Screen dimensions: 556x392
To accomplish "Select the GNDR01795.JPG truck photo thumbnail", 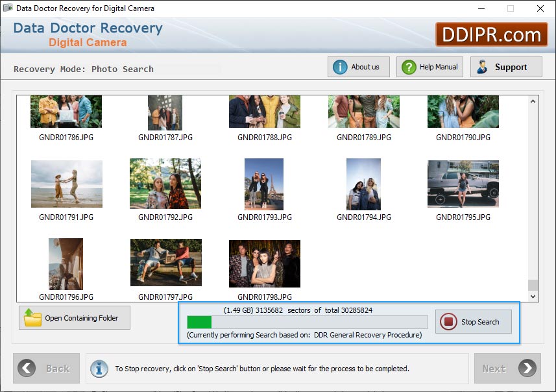I will [x=463, y=184].
